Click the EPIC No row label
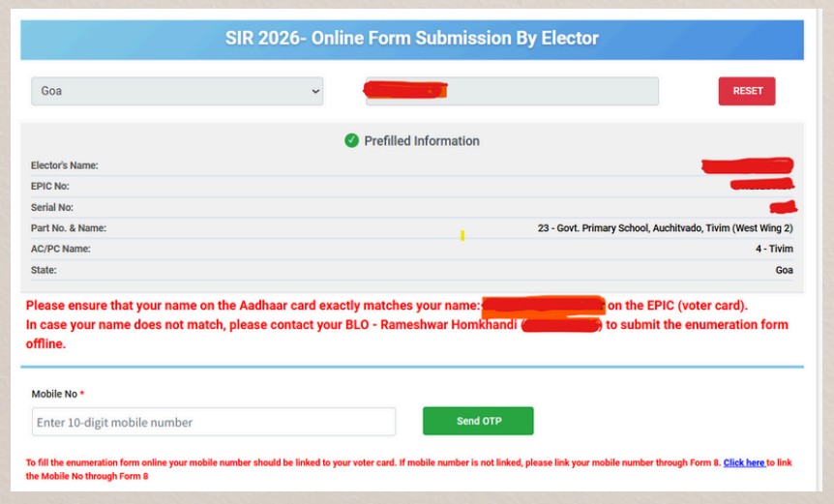Screen dimensions: 834x504 coord(50,186)
